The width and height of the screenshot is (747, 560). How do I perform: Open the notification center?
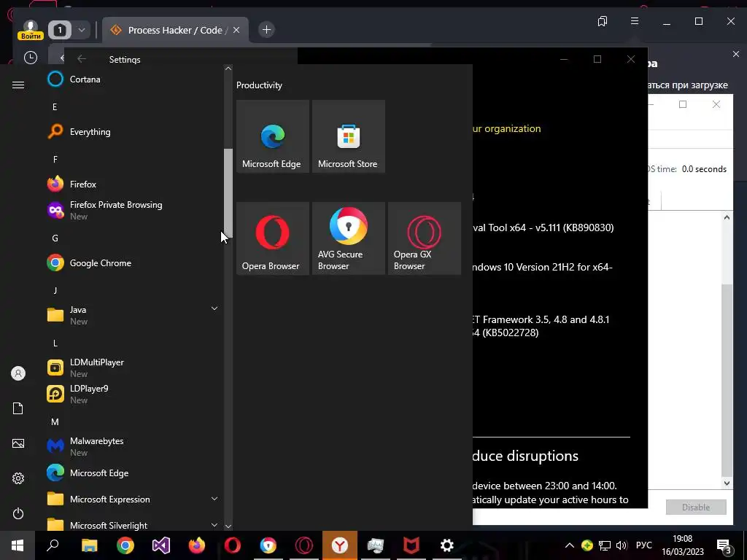click(x=724, y=546)
